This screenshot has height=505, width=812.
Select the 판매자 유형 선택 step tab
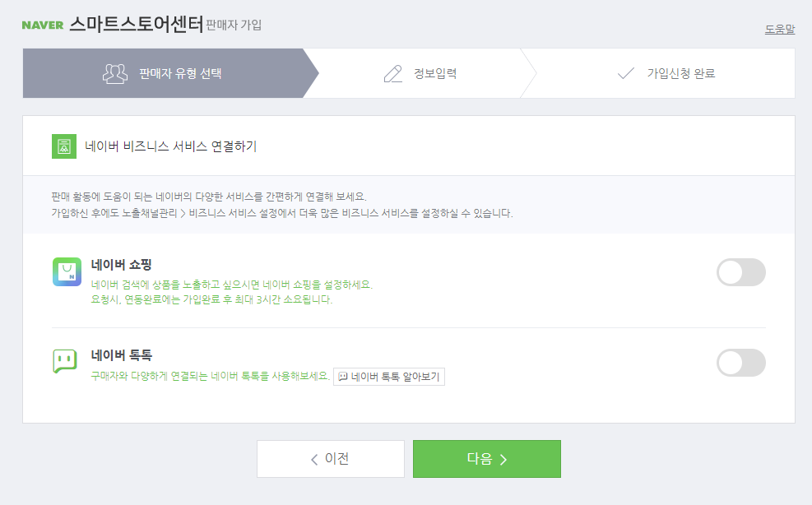point(170,73)
